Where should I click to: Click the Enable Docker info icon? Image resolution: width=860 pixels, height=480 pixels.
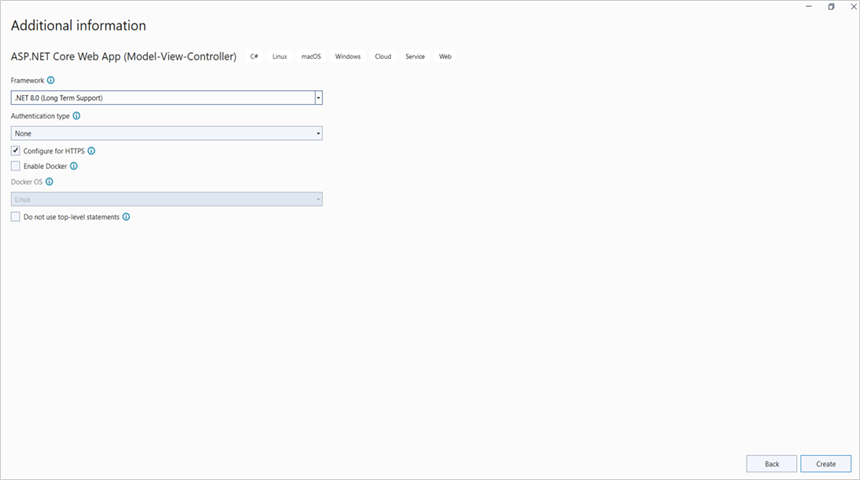click(x=74, y=166)
